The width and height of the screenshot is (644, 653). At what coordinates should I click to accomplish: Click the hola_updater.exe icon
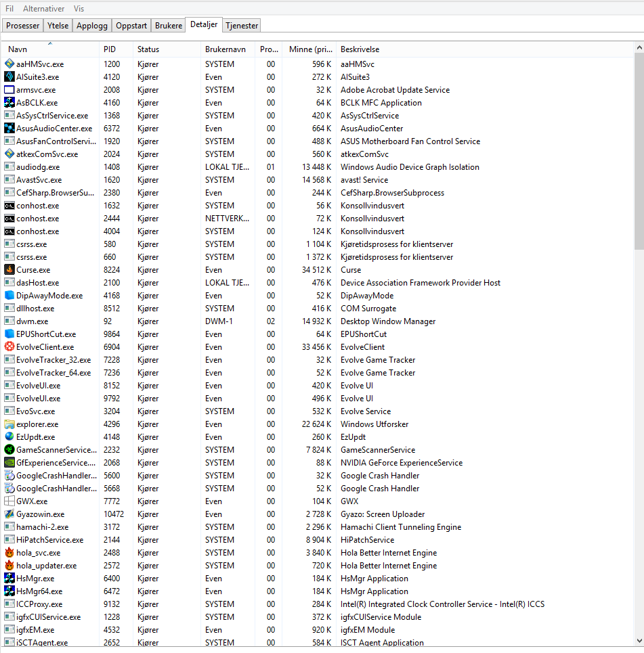click(x=9, y=565)
